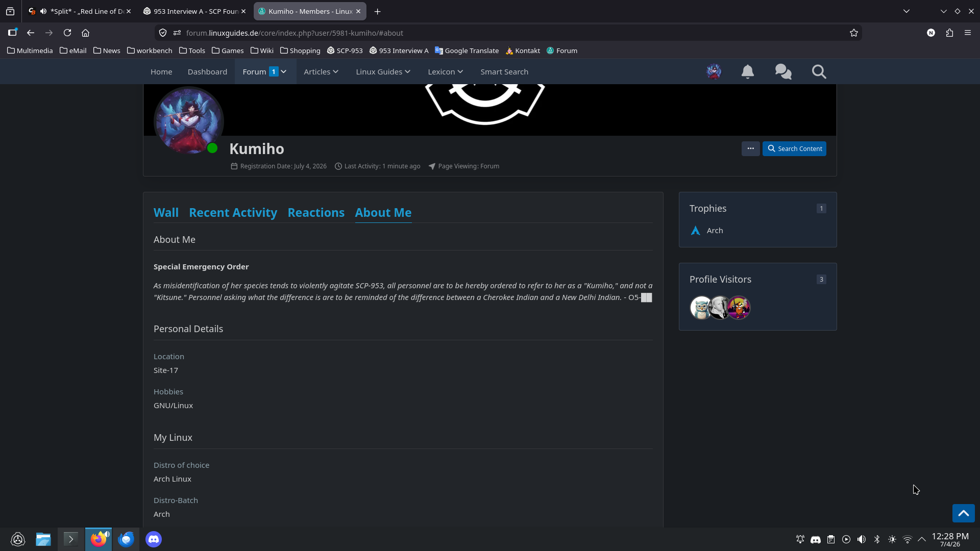
Task: Click the browser home icon
Action: [86, 33]
